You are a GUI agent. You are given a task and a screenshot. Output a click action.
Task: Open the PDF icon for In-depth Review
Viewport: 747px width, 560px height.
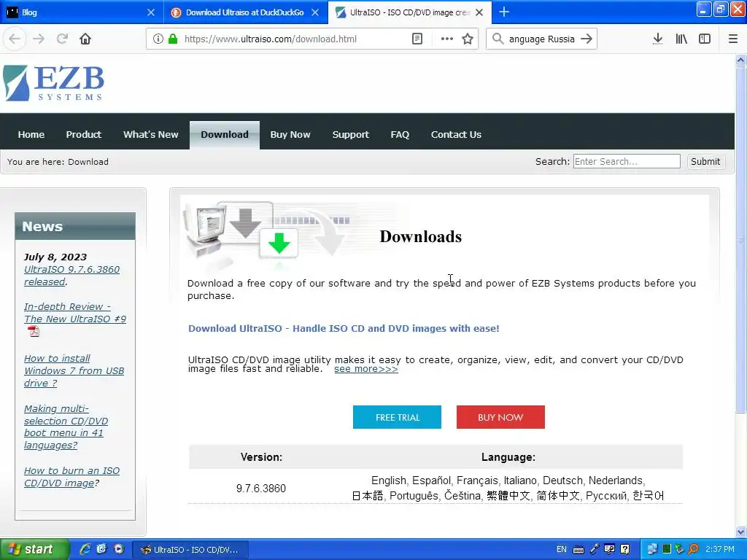click(34, 331)
